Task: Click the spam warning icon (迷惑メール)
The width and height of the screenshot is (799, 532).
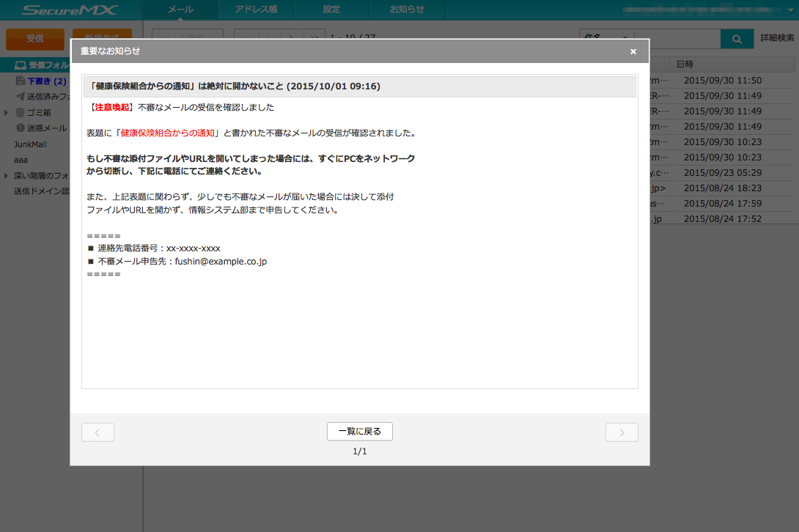Action: click(x=21, y=128)
